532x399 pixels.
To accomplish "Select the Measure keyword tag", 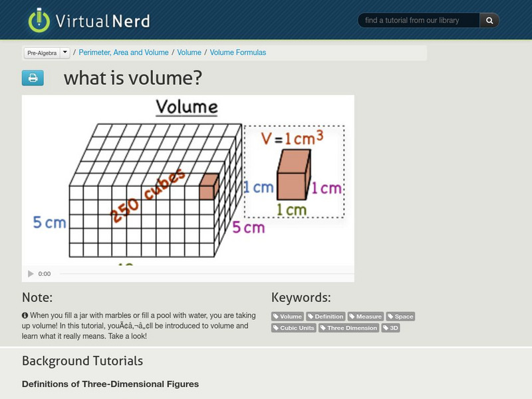I will pyautogui.click(x=365, y=317).
